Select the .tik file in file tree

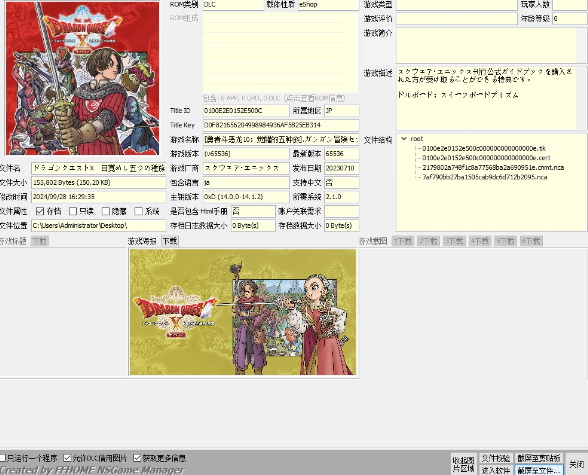click(x=484, y=148)
